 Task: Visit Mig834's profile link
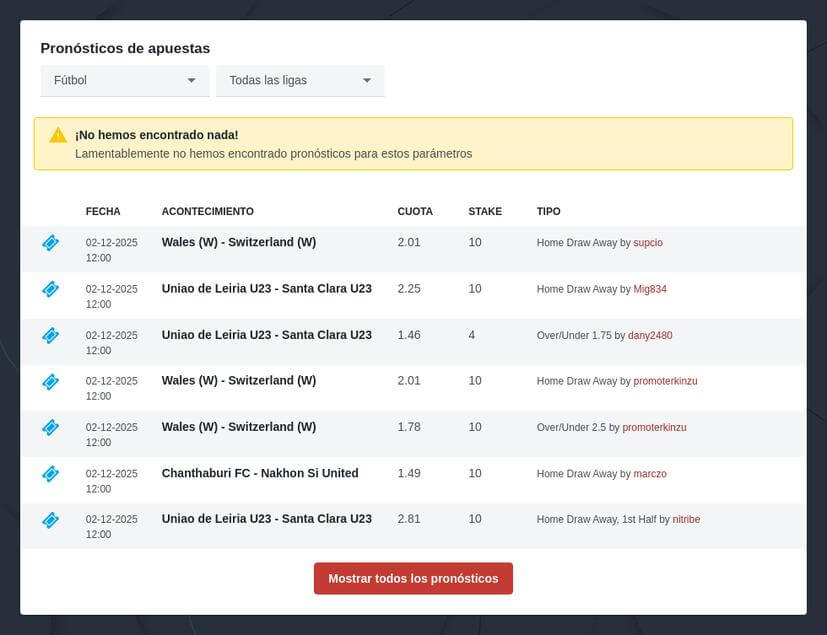click(x=650, y=289)
